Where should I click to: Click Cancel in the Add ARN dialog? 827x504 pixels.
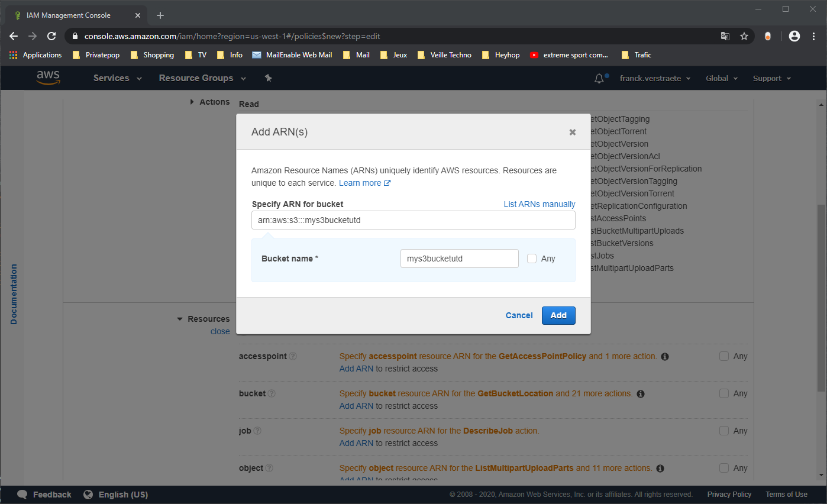coord(519,315)
